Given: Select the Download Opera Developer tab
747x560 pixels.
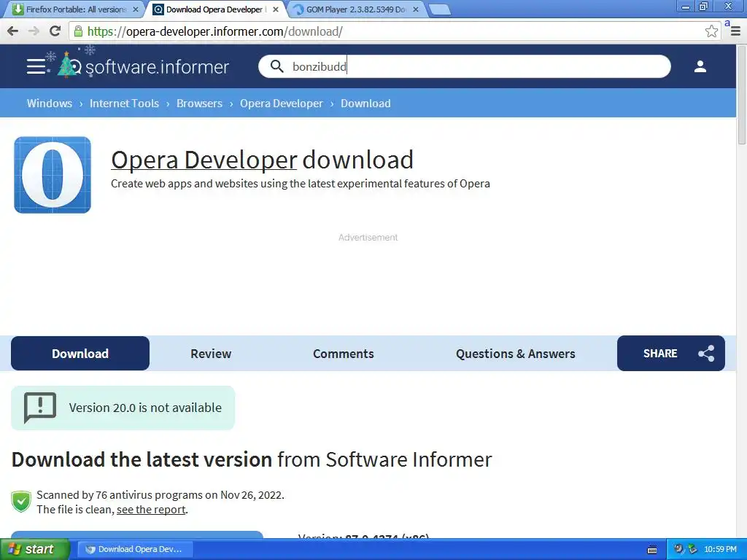Looking at the screenshot, I should (214, 9).
